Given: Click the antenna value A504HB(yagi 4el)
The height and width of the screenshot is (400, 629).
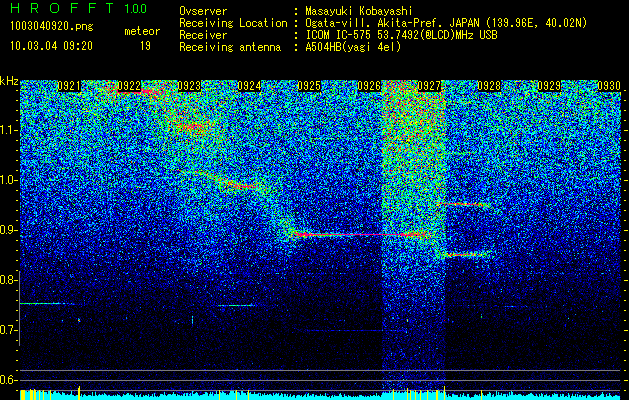Looking at the screenshot, I should click(353, 47).
